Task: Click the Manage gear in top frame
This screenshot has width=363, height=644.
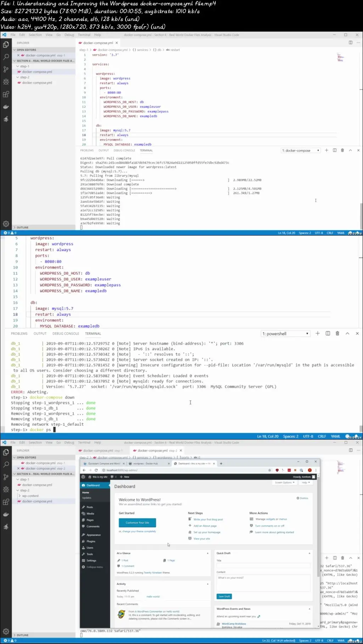Action: coord(6,224)
